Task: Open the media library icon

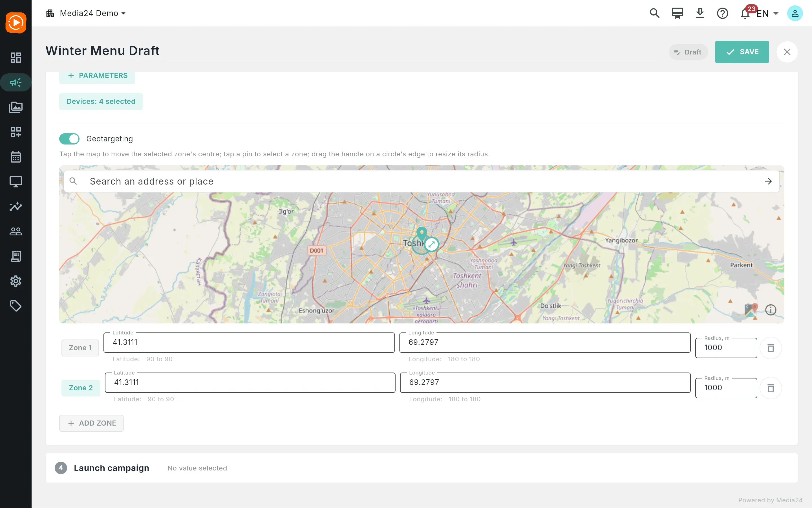Action: pos(16,107)
